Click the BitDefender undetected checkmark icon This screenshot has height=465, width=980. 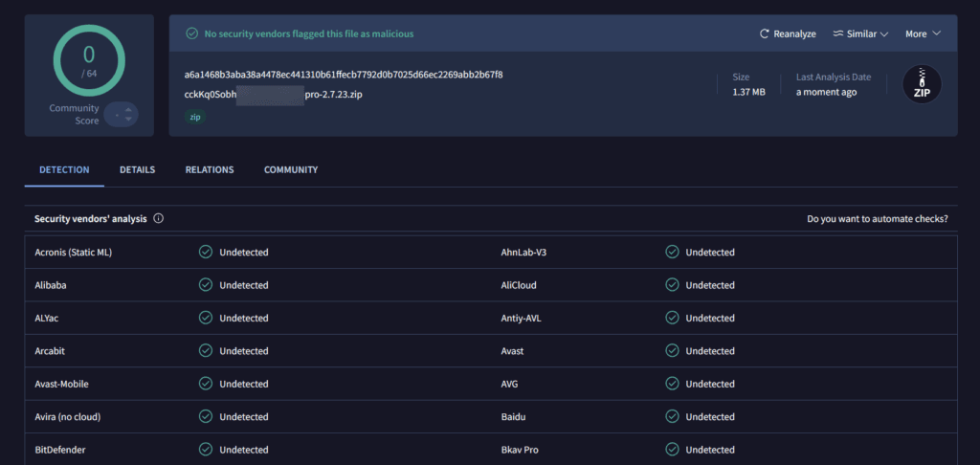click(206, 450)
